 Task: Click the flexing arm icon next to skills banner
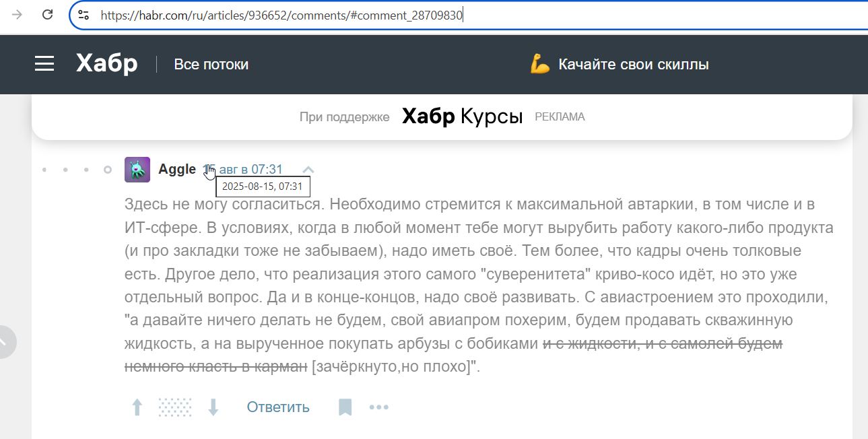coord(539,64)
